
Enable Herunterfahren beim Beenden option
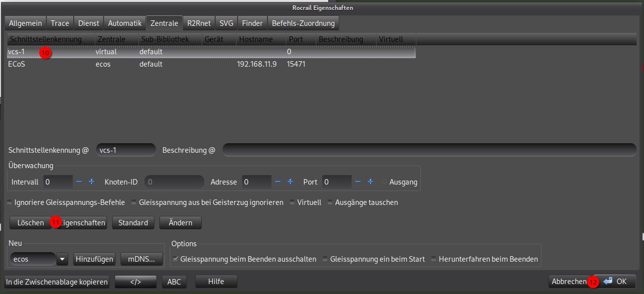[434, 259]
